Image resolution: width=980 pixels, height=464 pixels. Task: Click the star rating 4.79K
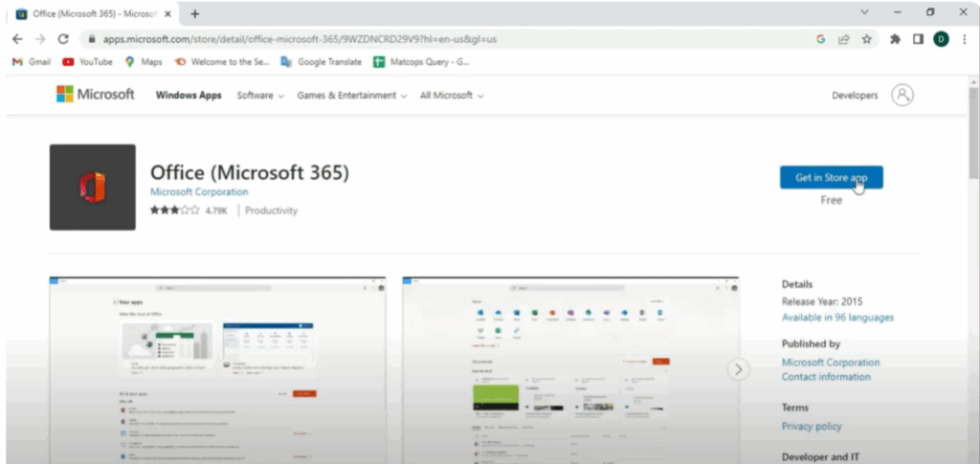click(189, 210)
